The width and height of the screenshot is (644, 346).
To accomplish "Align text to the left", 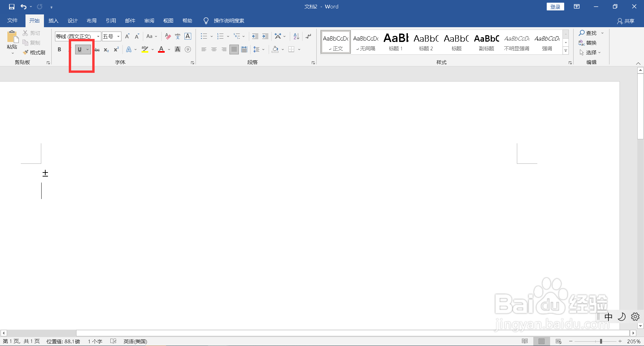I will [204, 49].
